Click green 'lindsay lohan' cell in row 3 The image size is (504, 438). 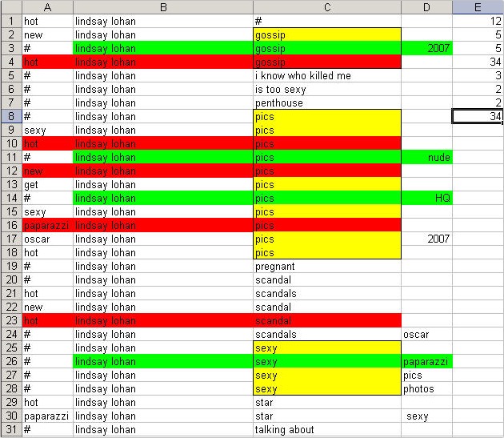(x=163, y=48)
